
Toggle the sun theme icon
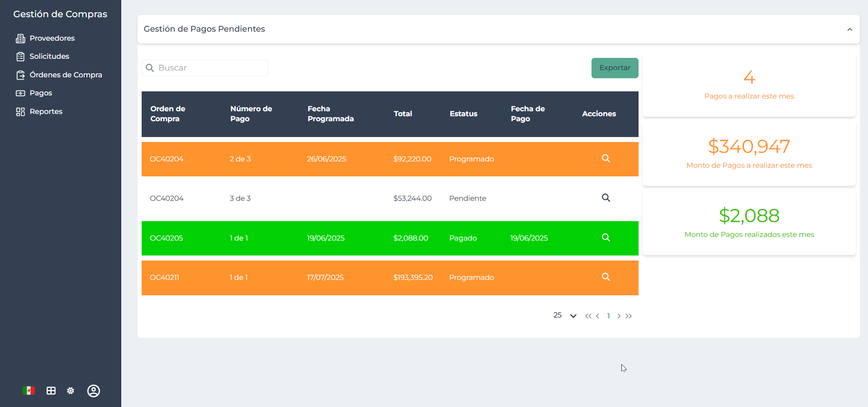tap(71, 391)
